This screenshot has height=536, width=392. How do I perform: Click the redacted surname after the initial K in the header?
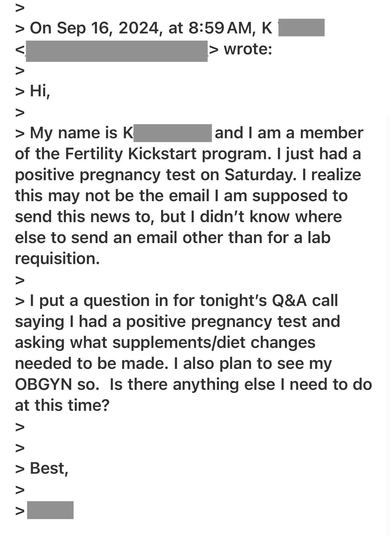301,28
